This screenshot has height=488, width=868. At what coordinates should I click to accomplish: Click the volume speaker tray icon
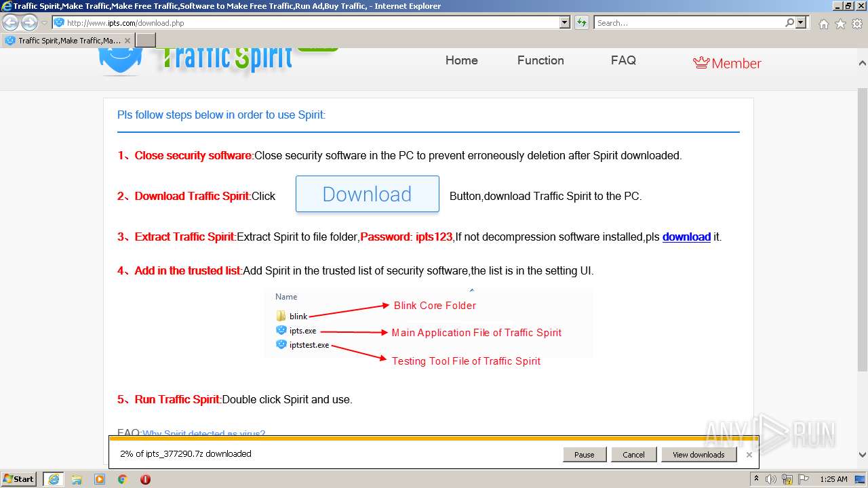(x=772, y=479)
